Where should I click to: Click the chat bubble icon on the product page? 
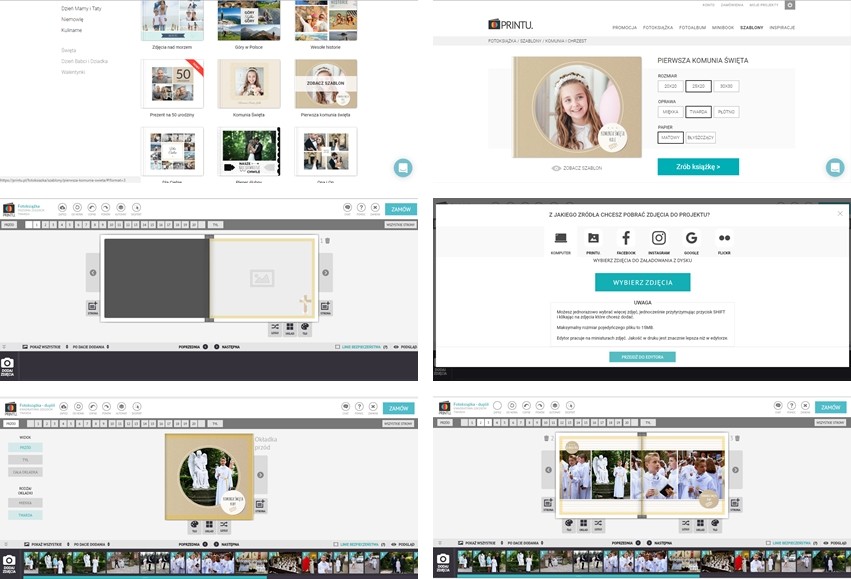click(834, 168)
